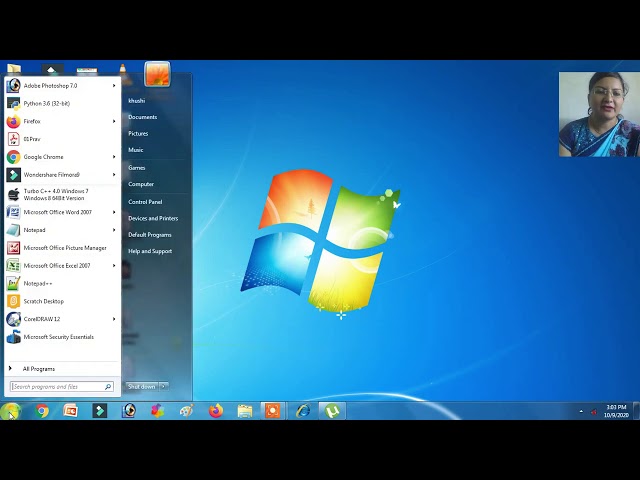
Task: Expand Word 2007 recent documents arrow
Action: pos(114,212)
